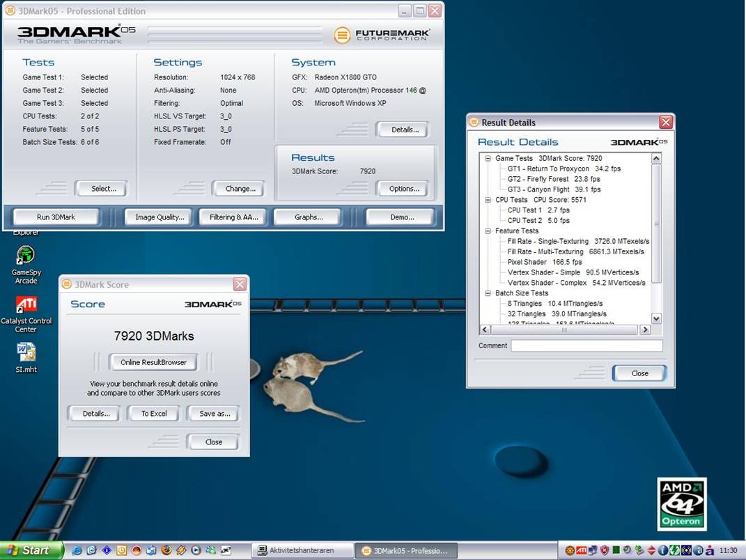746x560 pixels.
Task: Open the Online ResultBrowser
Action: pos(153,362)
